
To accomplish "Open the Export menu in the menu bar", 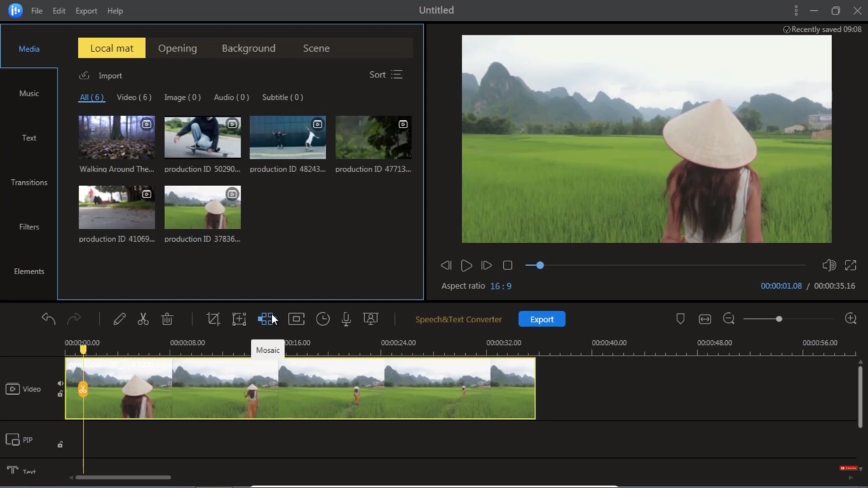I will 86,10.
